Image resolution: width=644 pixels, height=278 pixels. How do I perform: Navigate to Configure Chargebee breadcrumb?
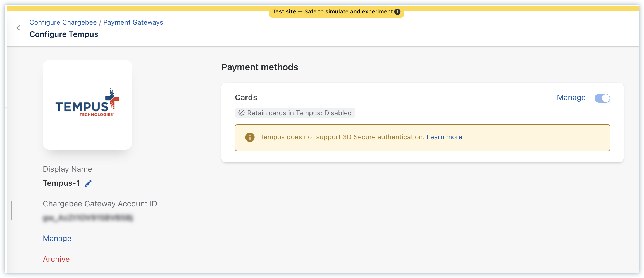63,22
